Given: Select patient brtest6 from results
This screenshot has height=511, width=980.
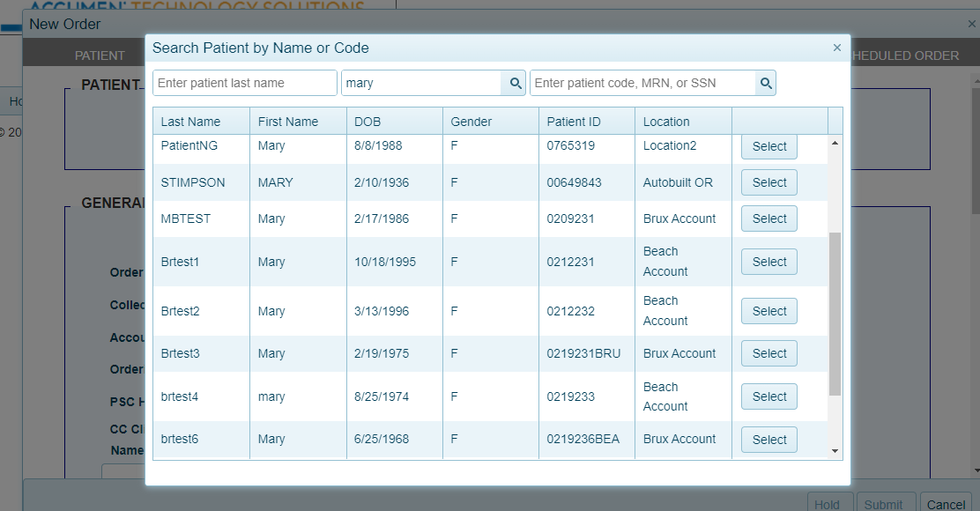Looking at the screenshot, I should (x=768, y=440).
